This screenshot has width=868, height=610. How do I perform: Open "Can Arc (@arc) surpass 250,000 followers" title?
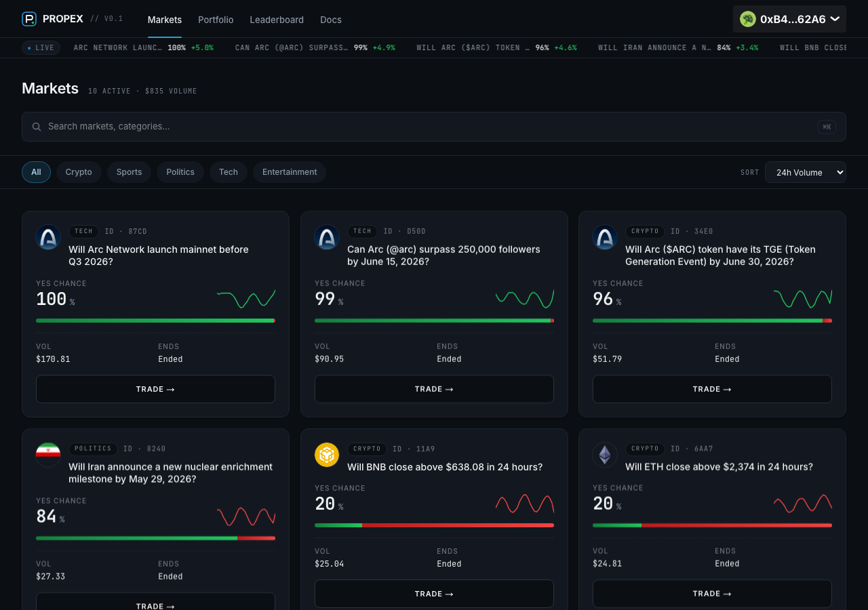coord(443,256)
